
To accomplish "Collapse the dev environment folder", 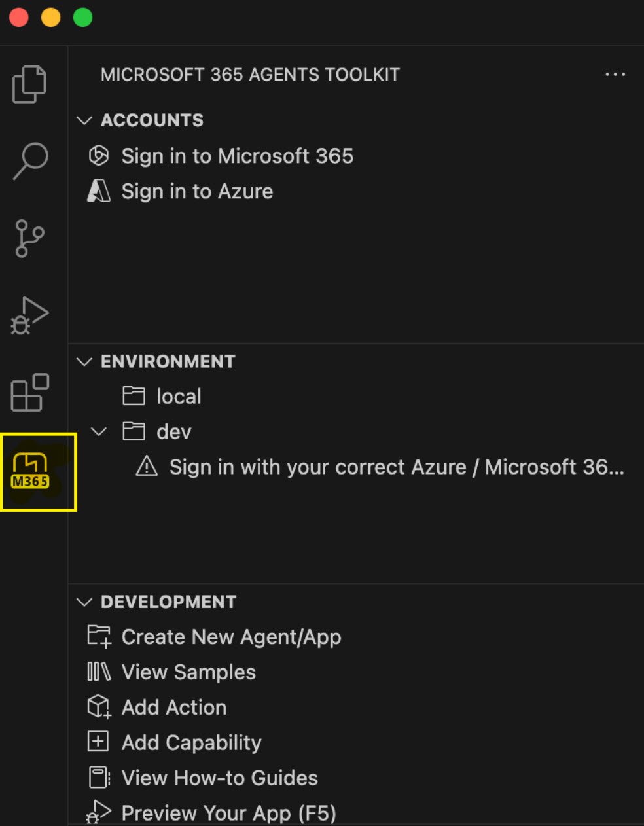I will (99, 431).
